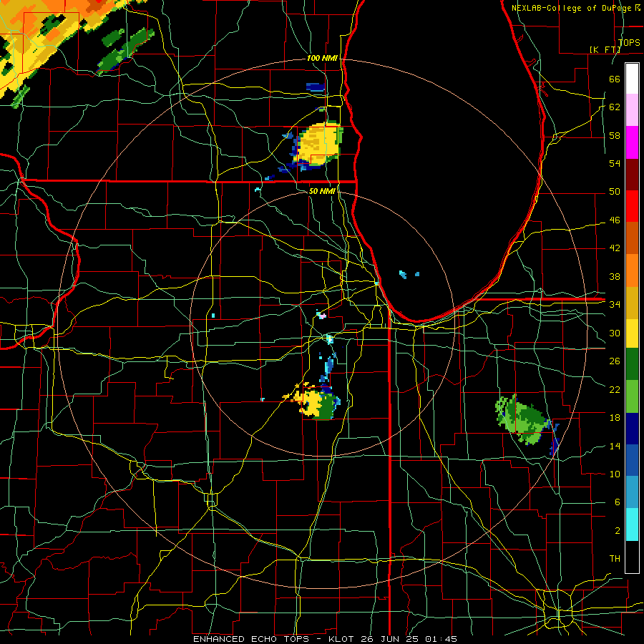Pick the yellow swatch in the legend
644x644 pixels.
tap(632, 333)
